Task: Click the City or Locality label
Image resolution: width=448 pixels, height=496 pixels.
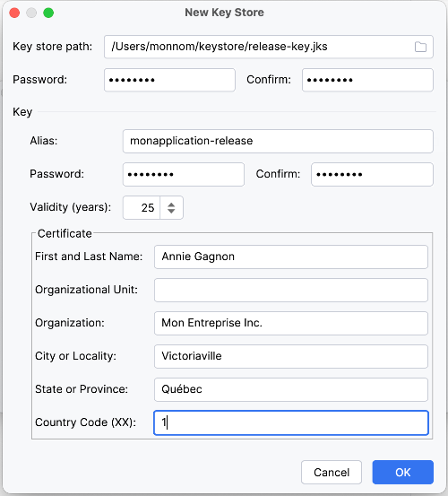Action: [75, 356]
